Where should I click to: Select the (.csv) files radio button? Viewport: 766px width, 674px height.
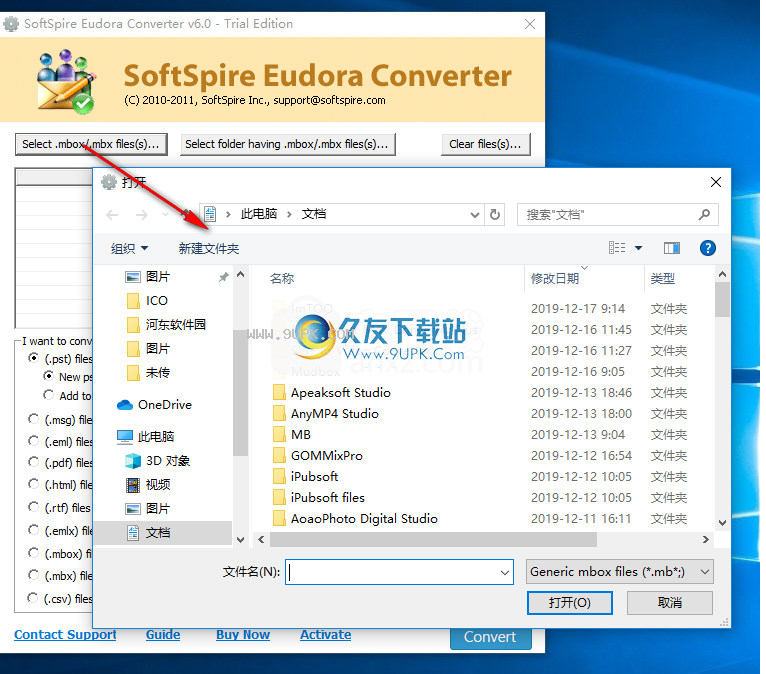pos(33,598)
